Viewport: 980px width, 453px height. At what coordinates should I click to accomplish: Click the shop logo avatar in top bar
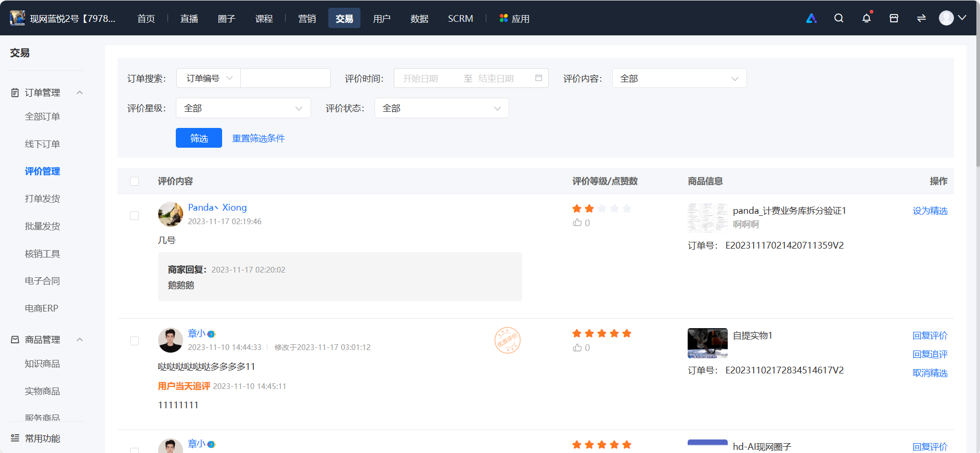point(17,18)
